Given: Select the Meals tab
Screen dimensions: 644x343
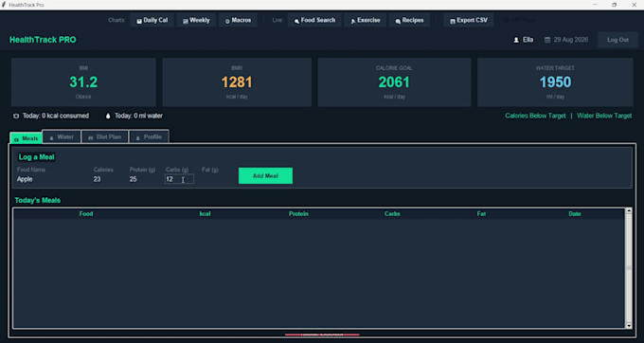Looking at the screenshot, I should (26, 138).
